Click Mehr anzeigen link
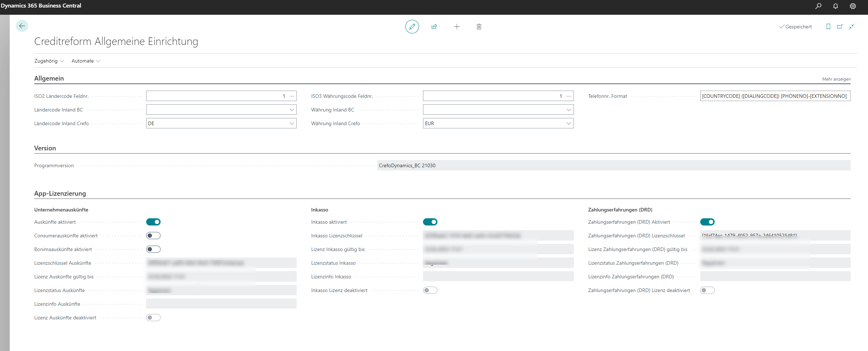This screenshot has height=351, width=868. click(836, 79)
